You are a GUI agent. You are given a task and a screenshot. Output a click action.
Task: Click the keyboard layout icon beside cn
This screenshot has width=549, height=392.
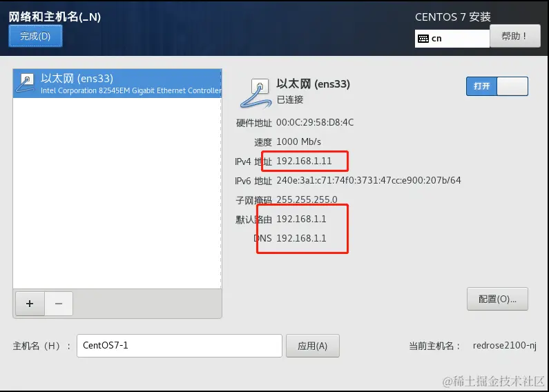[423, 39]
